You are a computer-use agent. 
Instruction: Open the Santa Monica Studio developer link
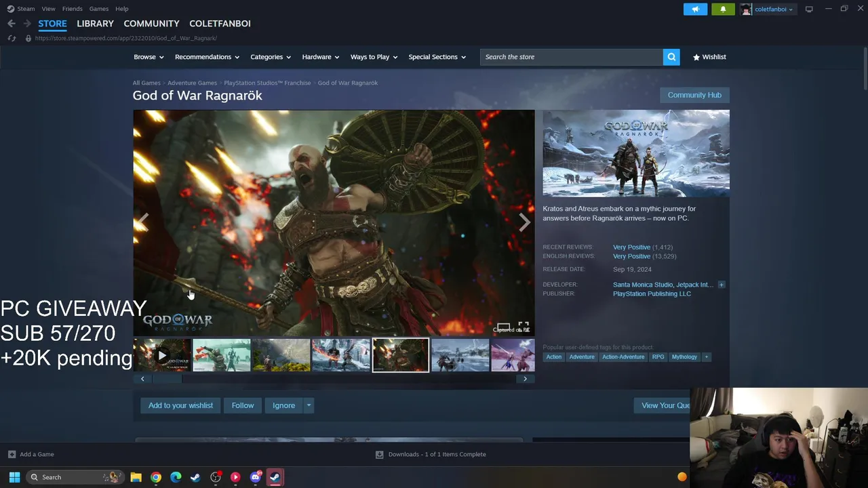[x=643, y=285]
